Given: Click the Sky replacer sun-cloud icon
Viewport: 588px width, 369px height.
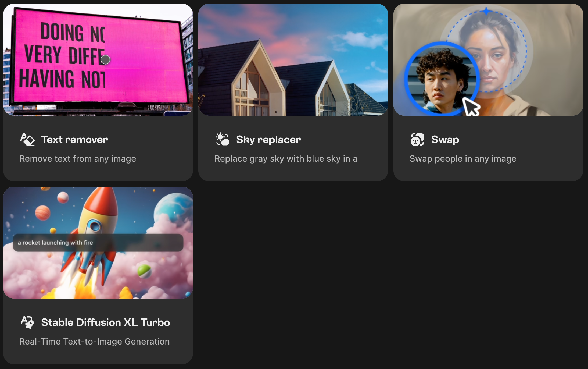Looking at the screenshot, I should 223,139.
